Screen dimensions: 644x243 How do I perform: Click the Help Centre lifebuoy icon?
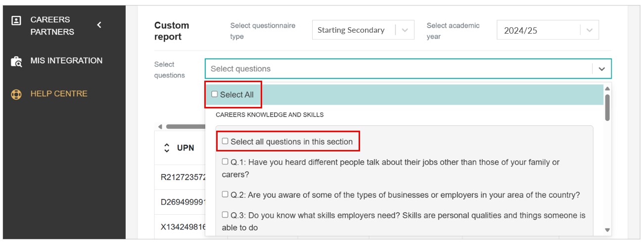16,94
